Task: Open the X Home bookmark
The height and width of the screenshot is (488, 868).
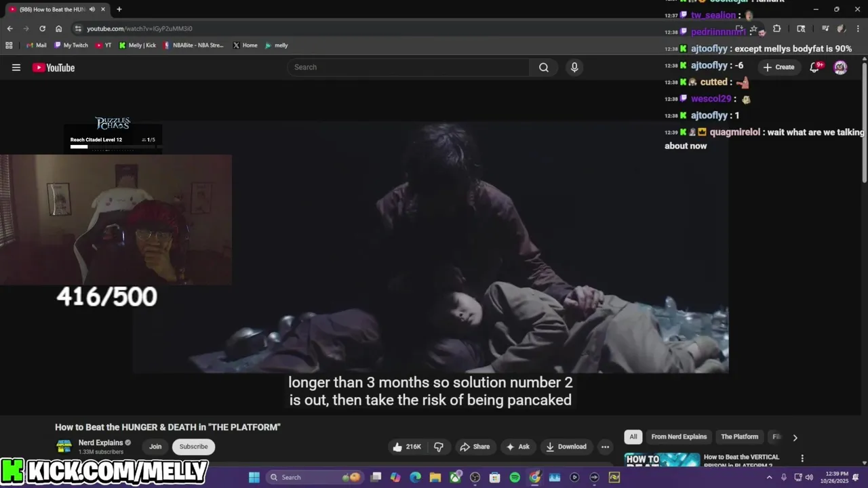Action: pos(245,45)
